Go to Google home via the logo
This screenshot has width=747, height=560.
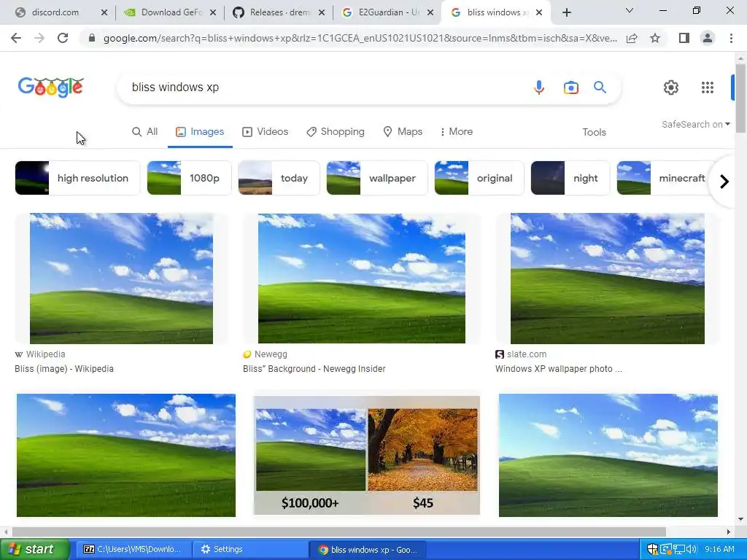point(50,87)
